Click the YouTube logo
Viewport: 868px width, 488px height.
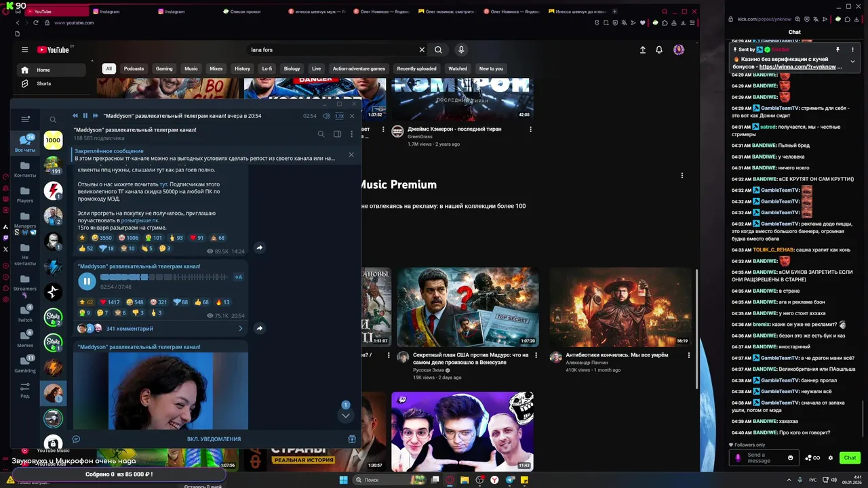click(54, 49)
